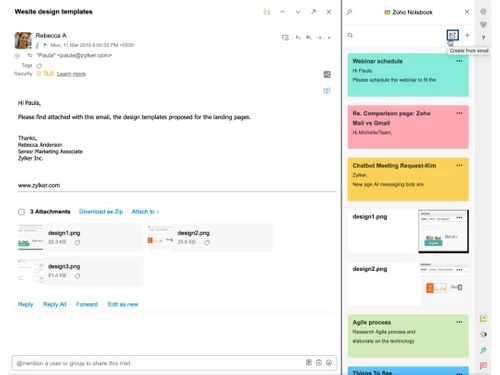500x375 pixels.
Task: Click the emoji icon in comment box
Action: pyautogui.click(x=329, y=362)
